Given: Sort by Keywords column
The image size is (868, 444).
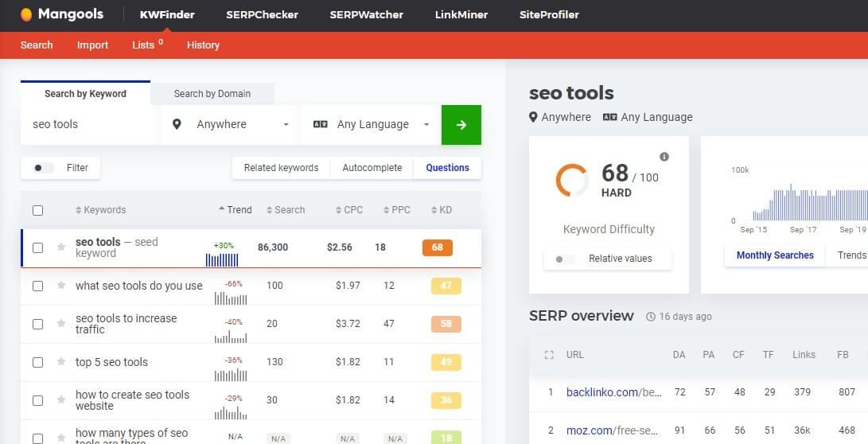Looking at the screenshot, I should click(101, 210).
